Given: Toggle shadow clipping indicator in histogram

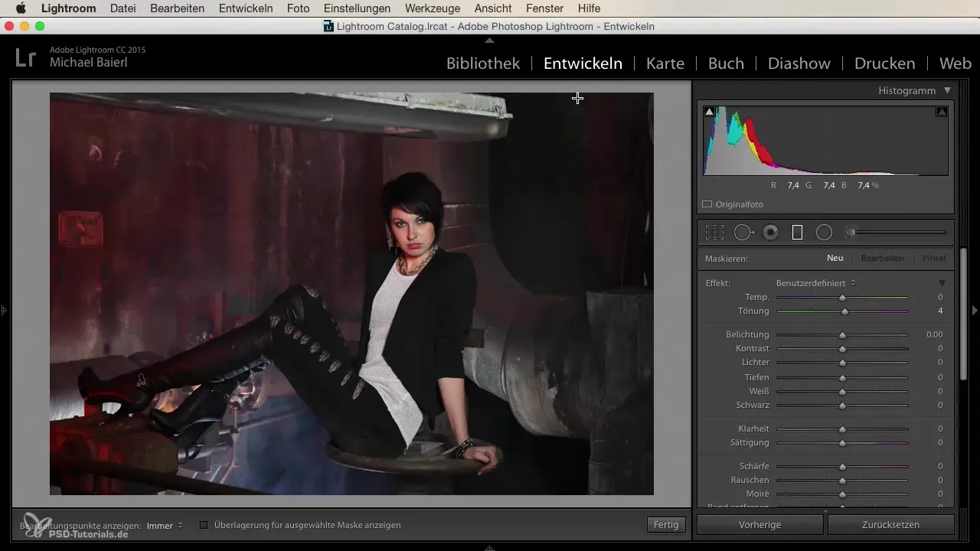Looking at the screenshot, I should coord(709,112).
